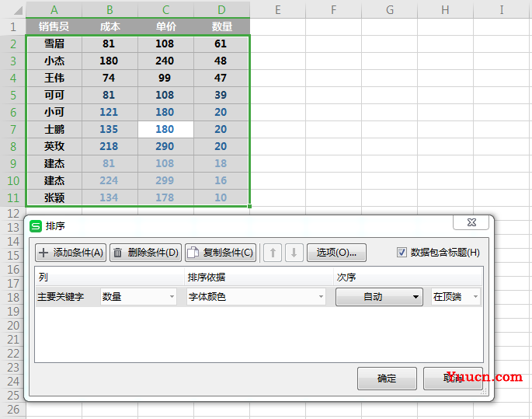The width and height of the screenshot is (532, 419).
Task: Click header cell 销售员
Action: [54, 26]
